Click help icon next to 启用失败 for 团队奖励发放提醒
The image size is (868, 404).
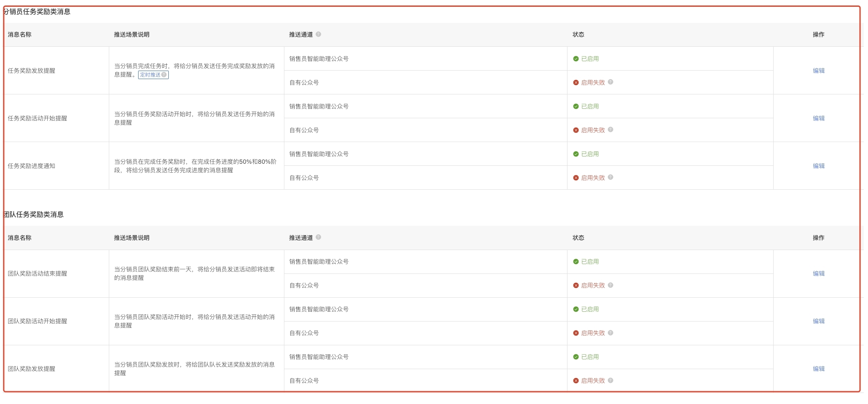tap(610, 381)
